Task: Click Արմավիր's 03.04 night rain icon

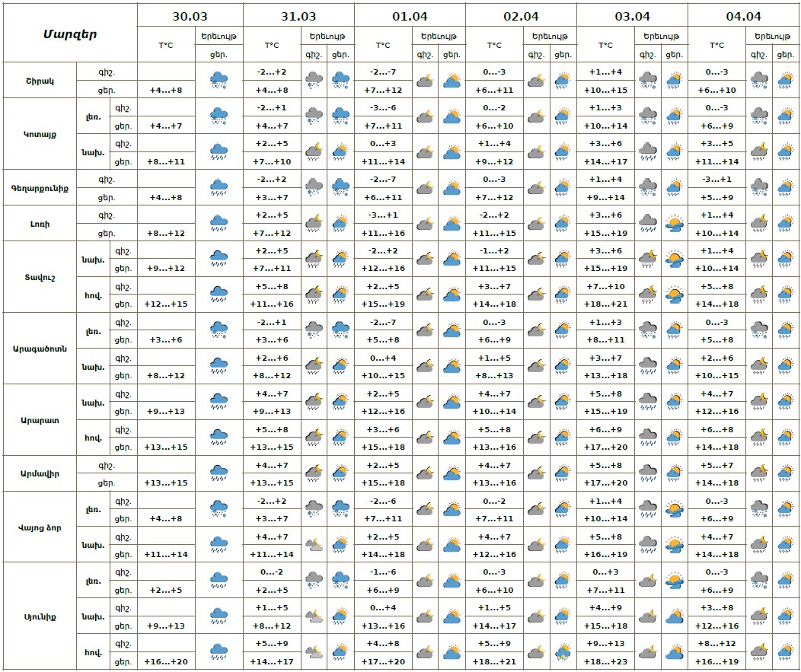Action: pos(647,473)
